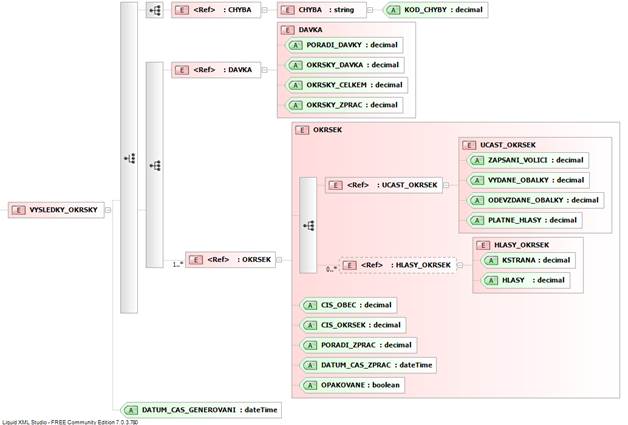Select the E icon of the UCAST_OKRSEK group header

(x=470, y=145)
